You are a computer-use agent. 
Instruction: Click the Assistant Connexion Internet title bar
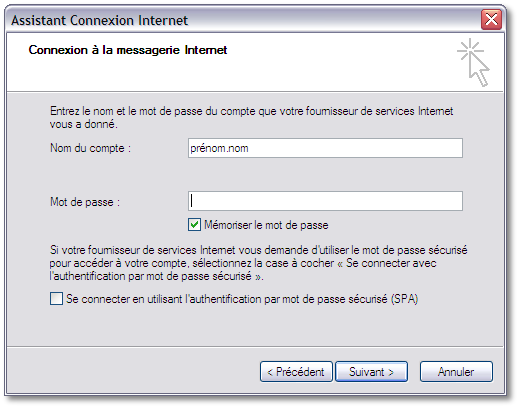tap(243, 20)
